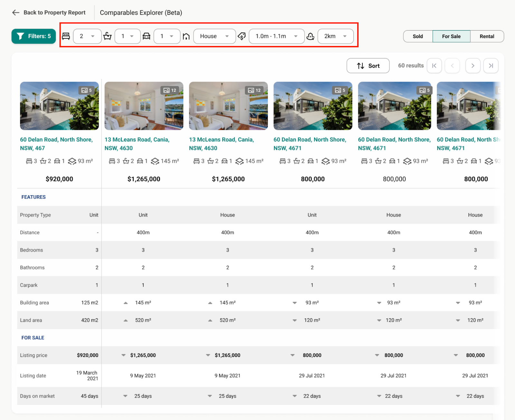Jump to the last results page
The image size is (515, 420).
click(491, 66)
